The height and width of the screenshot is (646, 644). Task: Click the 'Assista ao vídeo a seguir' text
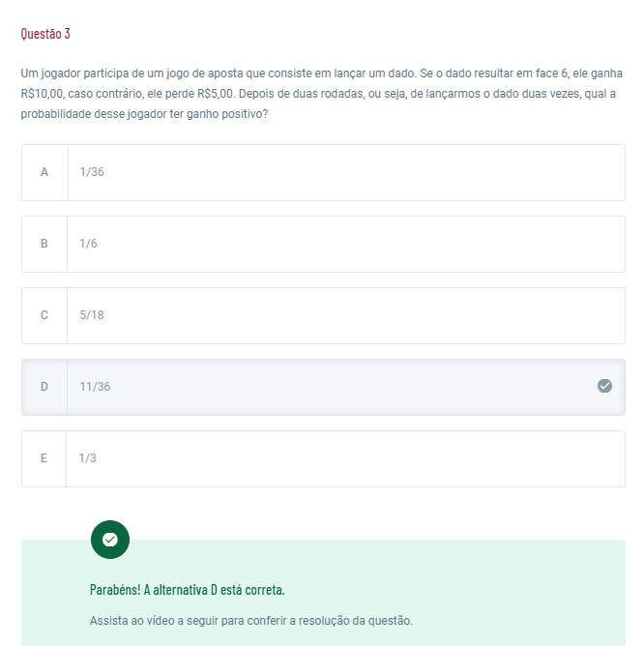tap(250, 620)
